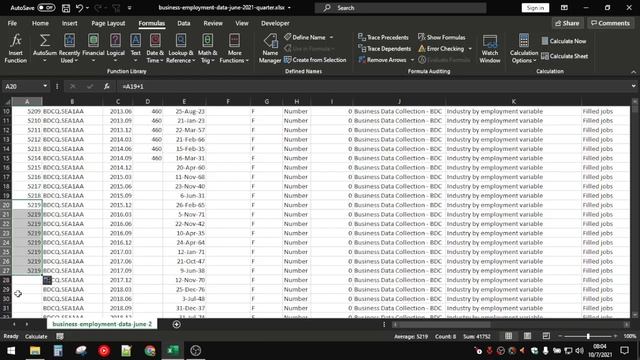
Task: Open Windows Start menu
Action: 11,351
